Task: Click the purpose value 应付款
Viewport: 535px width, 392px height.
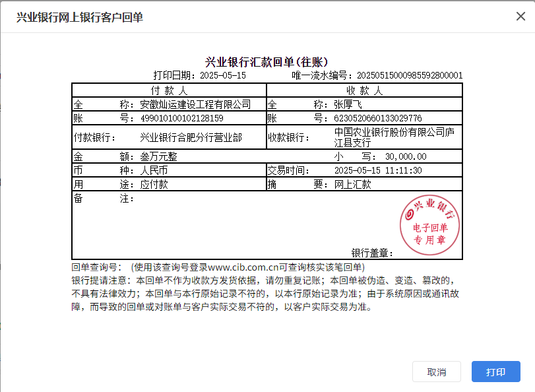Action: coord(154,184)
